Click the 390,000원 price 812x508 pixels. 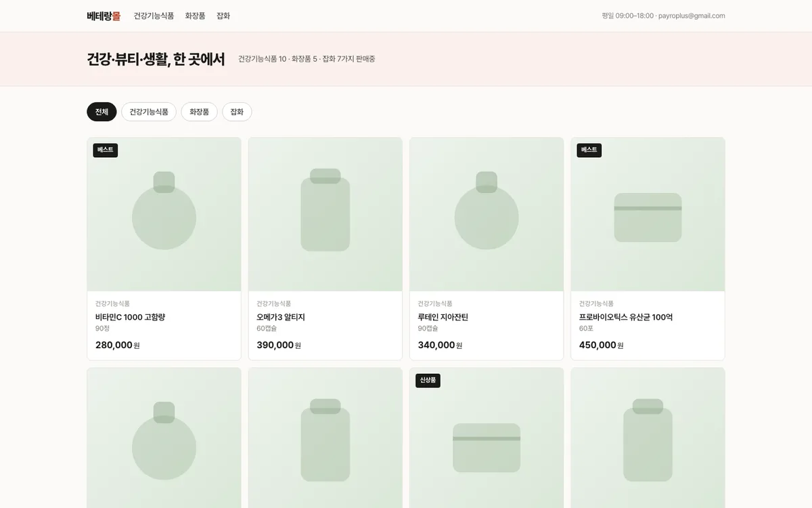click(279, 345)
